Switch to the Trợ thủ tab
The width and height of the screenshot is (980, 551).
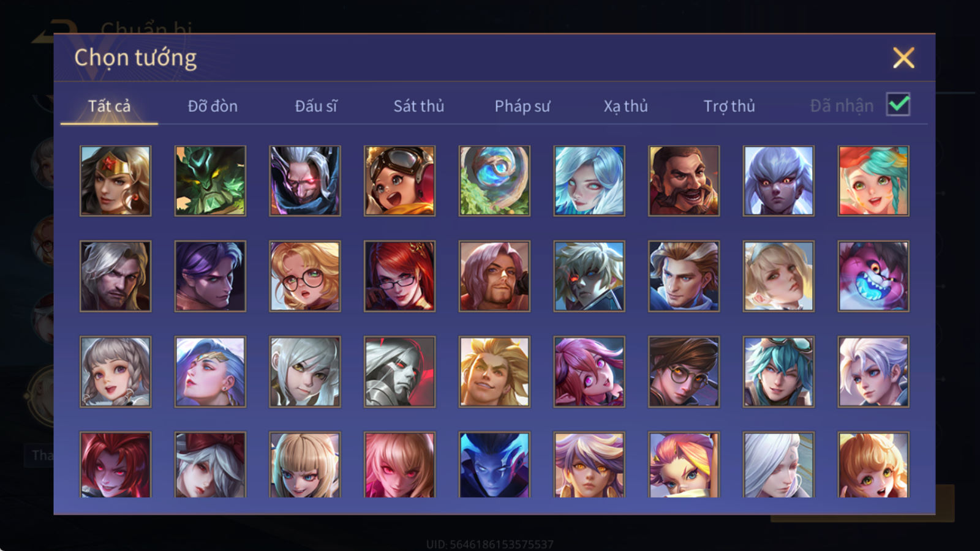coord(729,106)
